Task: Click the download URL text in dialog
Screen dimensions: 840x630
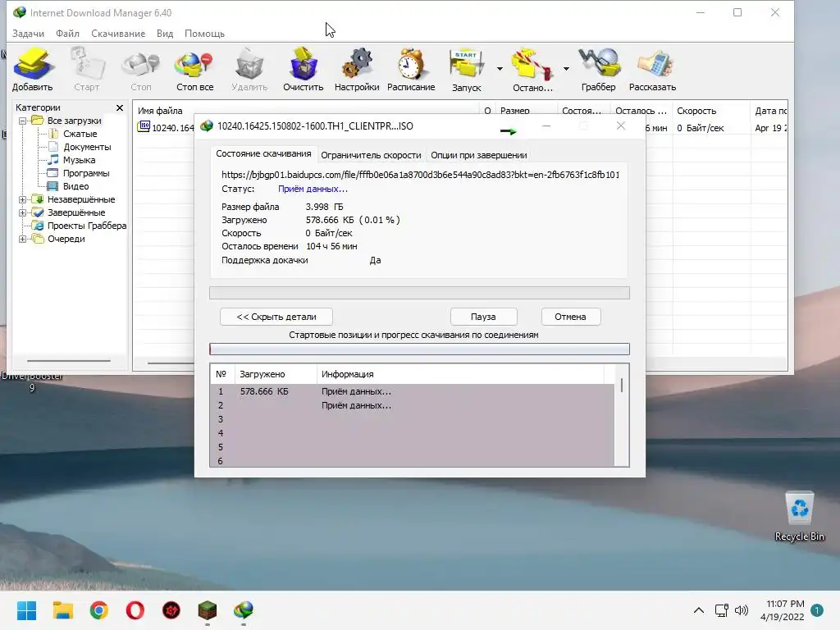Action: (x=421, y=175)
